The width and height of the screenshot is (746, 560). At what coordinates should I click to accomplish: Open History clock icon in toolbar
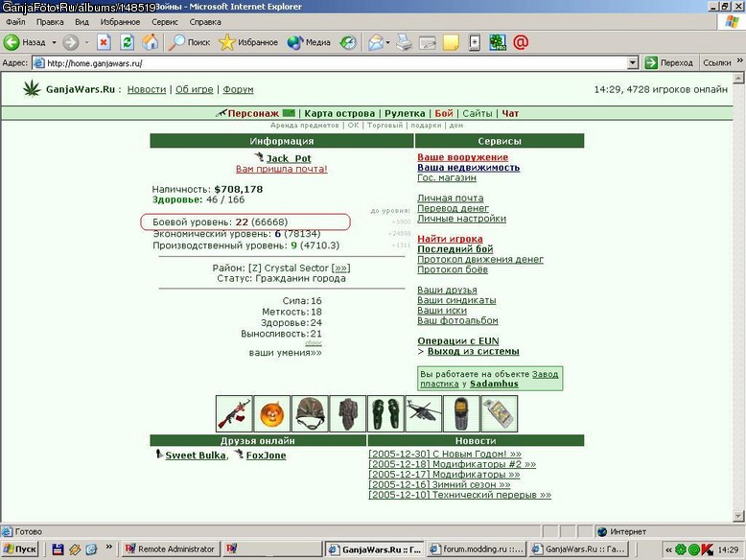tap(348, 42)
